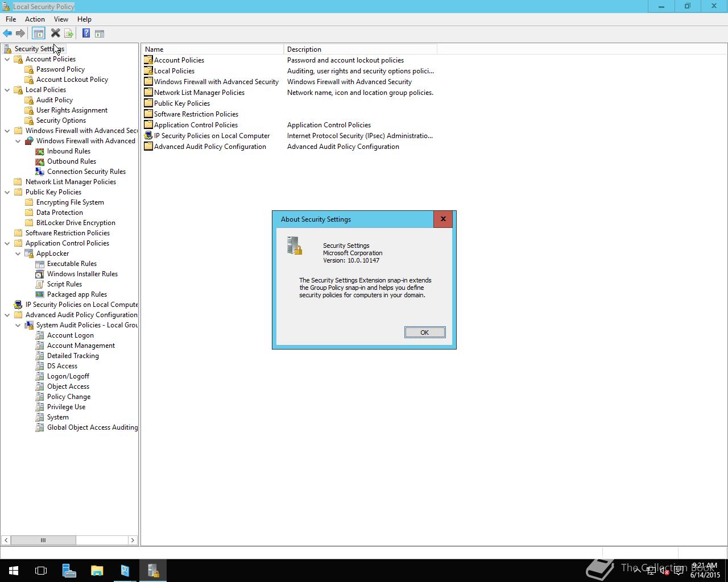The width and height of the screenshot is (728, 582).
Task: Close the About Security Settings dialog
Action: [443, 219]
